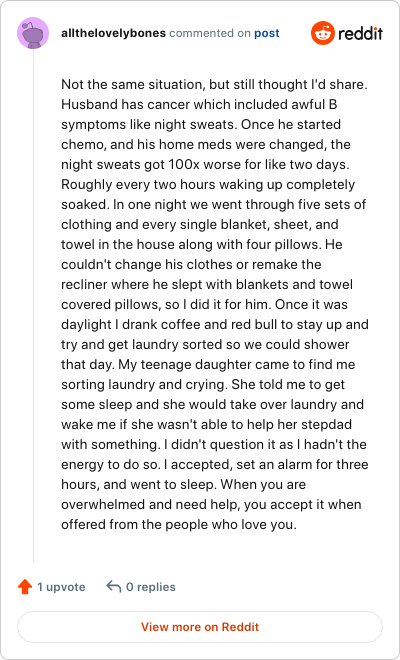
Task: Click the closing line "offered from the people"
Action: [x=179, y=524]
